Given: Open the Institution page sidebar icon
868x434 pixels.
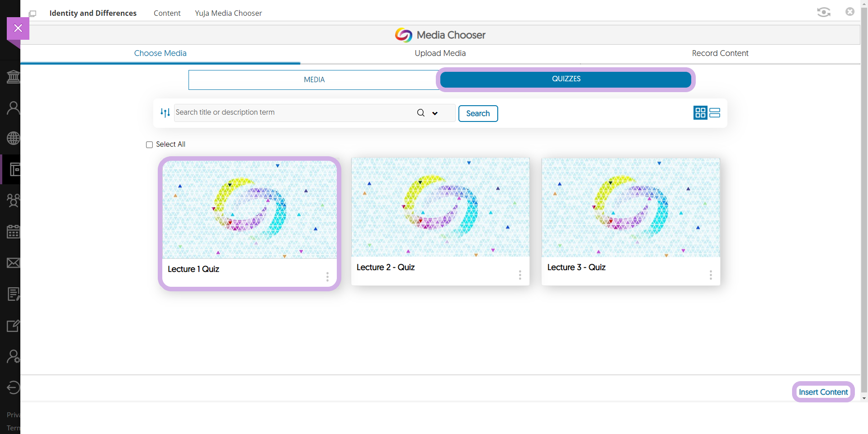Looking at the screenshot, I should coord(13,77).
